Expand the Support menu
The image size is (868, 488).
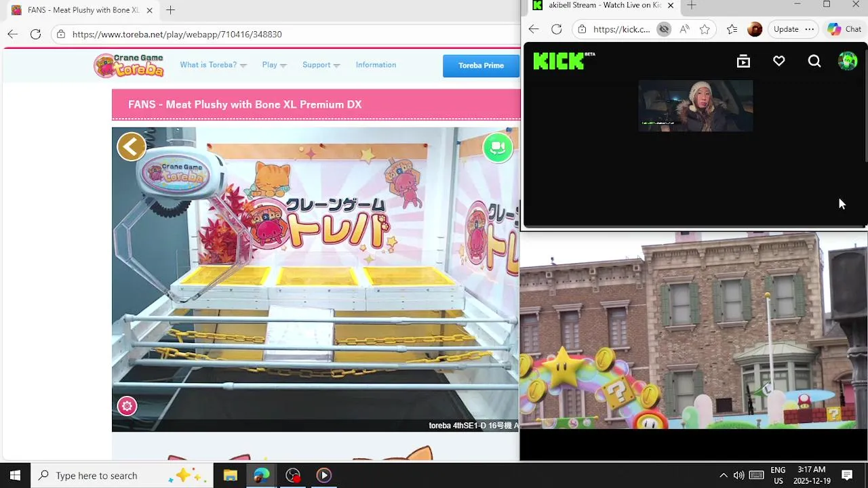click(321, 65)
